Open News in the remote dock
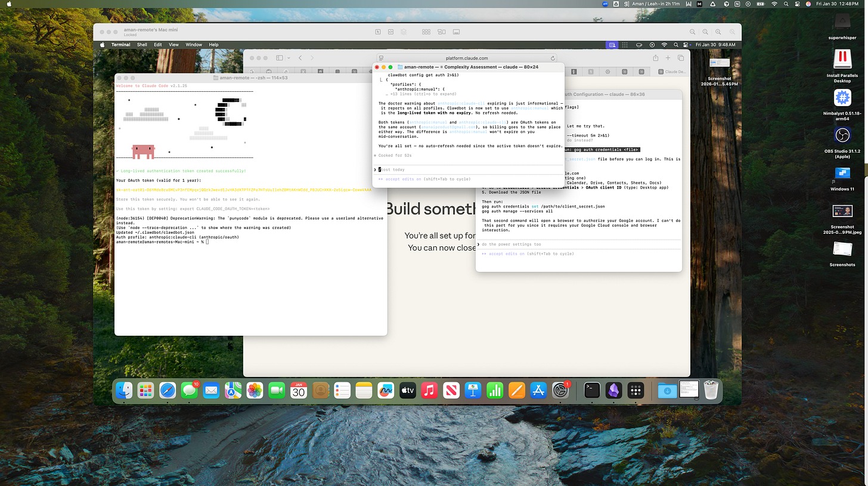The width and height of the screenshot is (868, 486). [451, 391]
